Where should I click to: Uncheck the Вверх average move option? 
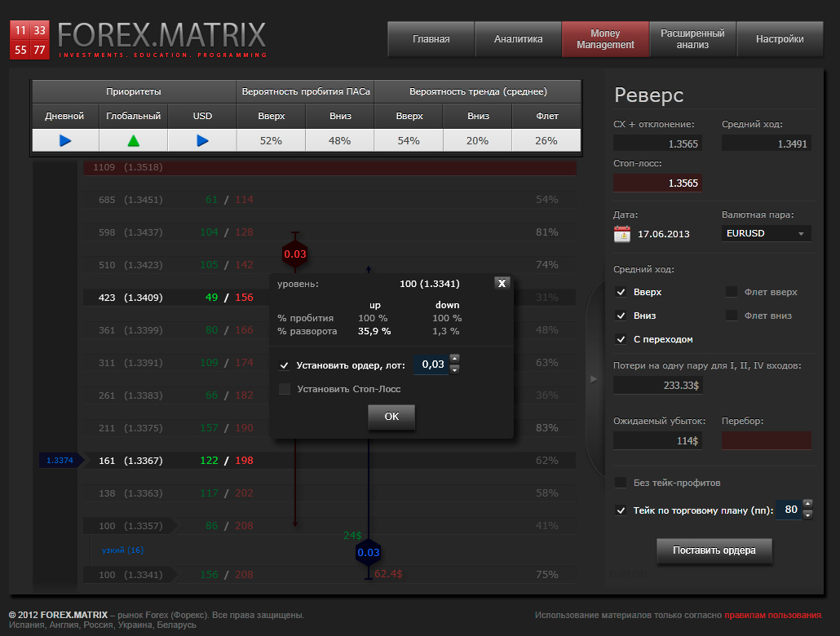point(621,292)
